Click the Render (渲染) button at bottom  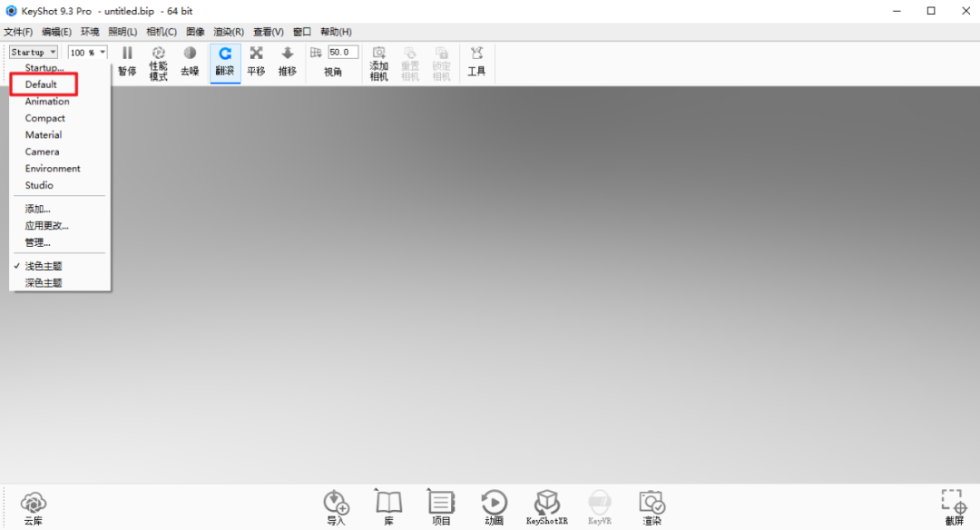(652, 507)
